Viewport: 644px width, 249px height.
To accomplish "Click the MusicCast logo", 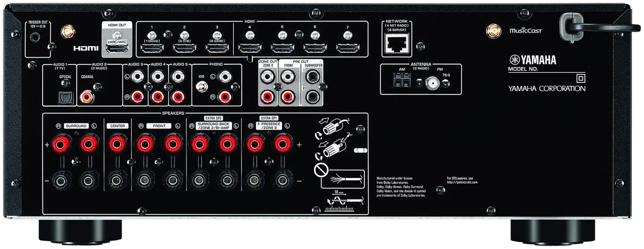I will tap(525, 31).
